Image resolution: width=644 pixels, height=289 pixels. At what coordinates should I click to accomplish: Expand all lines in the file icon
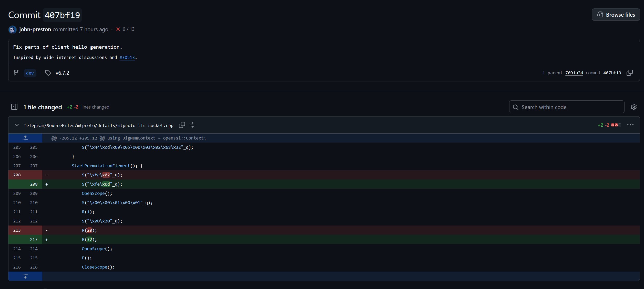coord(193,125)
